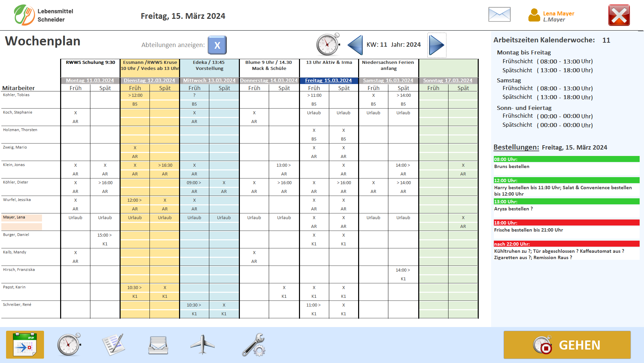Go to previous calendar week arrow
Screen dimensions: 644x363
pos(355,45)
